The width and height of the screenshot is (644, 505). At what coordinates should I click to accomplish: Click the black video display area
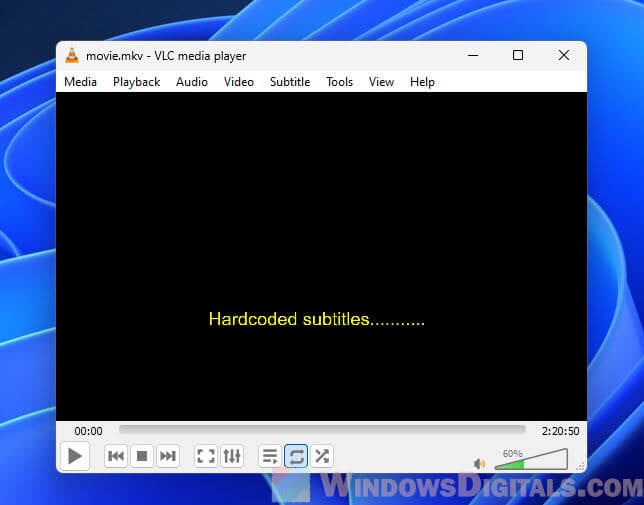click(321, 256)
